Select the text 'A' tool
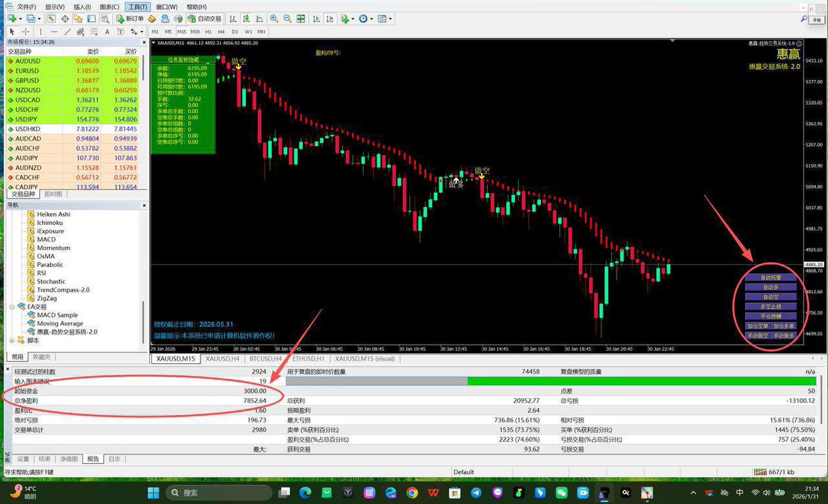This screenshot has width=828, height=504. [107, 32]
